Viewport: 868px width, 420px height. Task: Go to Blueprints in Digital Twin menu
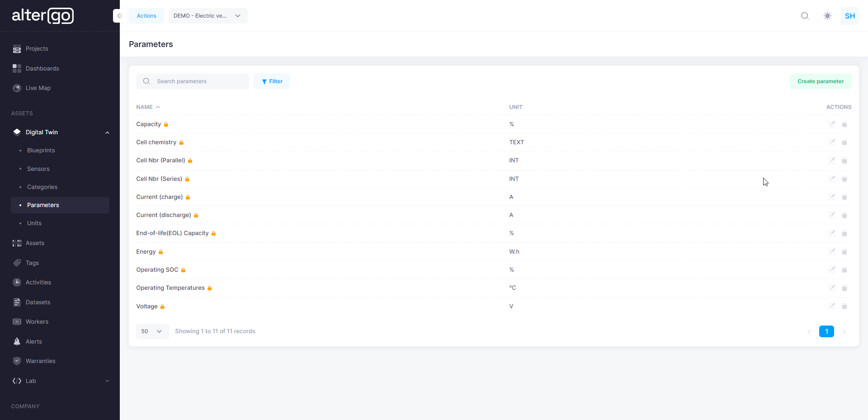point(41,151)
